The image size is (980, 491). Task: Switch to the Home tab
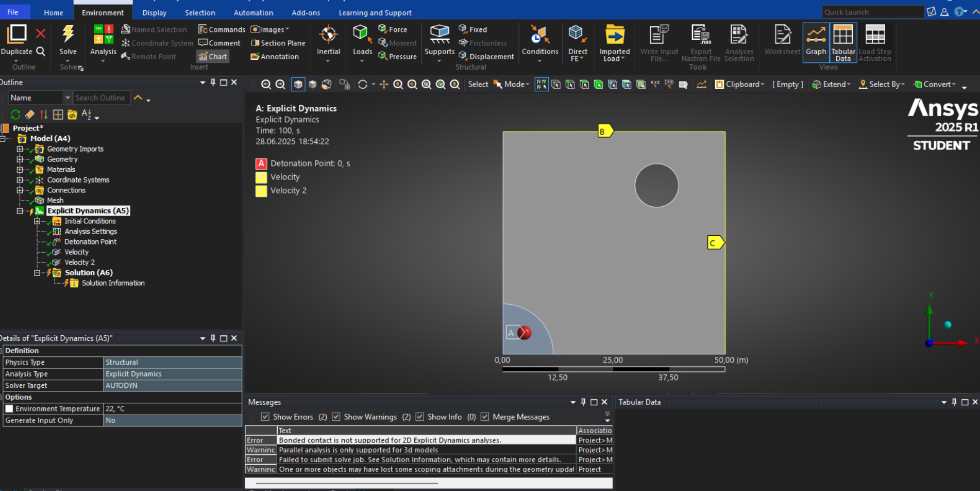click(54, 12)
